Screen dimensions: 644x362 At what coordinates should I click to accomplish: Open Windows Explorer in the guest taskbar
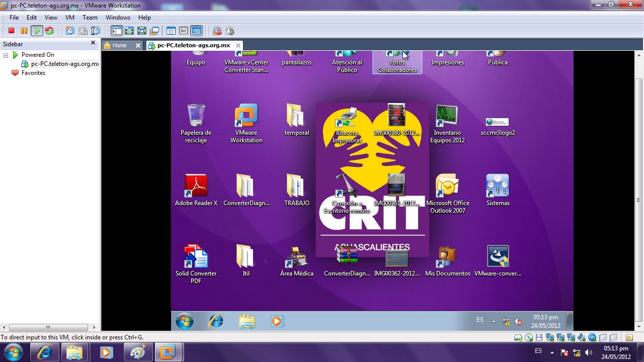point(247,321)
